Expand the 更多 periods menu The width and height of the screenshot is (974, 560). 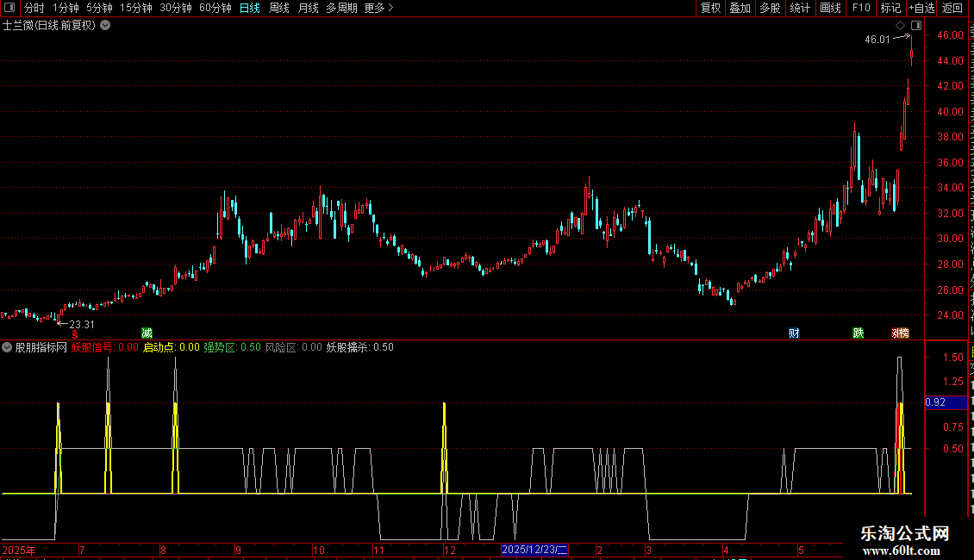pyautogui.click(x=379, y=8)
